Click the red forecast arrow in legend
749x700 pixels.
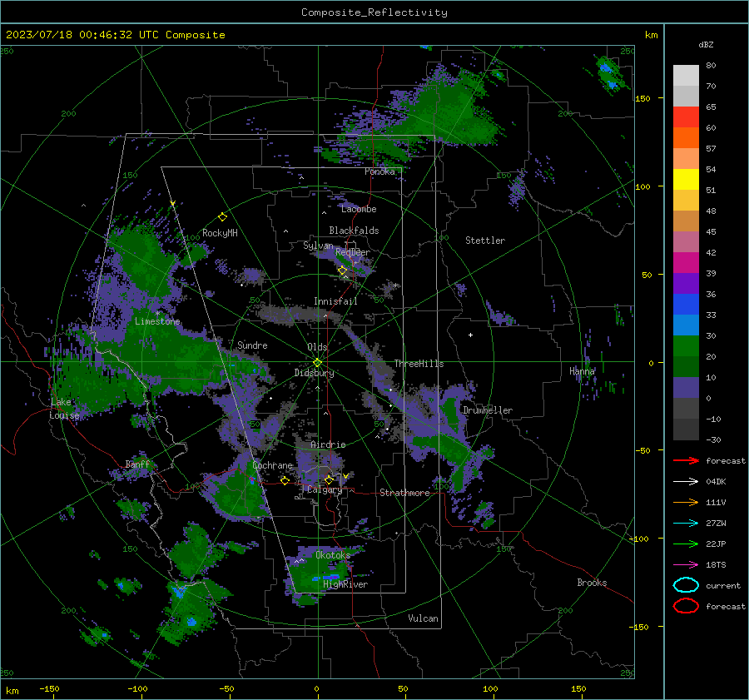(686, 460)
